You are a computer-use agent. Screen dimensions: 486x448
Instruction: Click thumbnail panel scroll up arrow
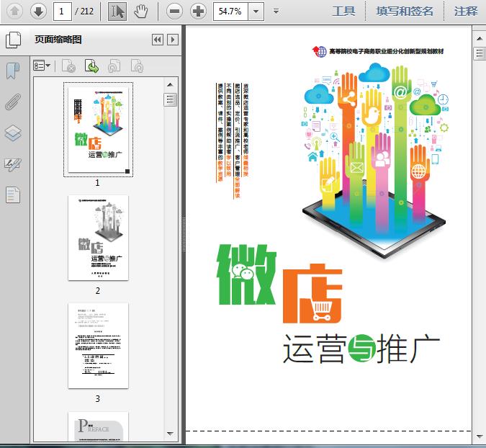pos(170,85)
